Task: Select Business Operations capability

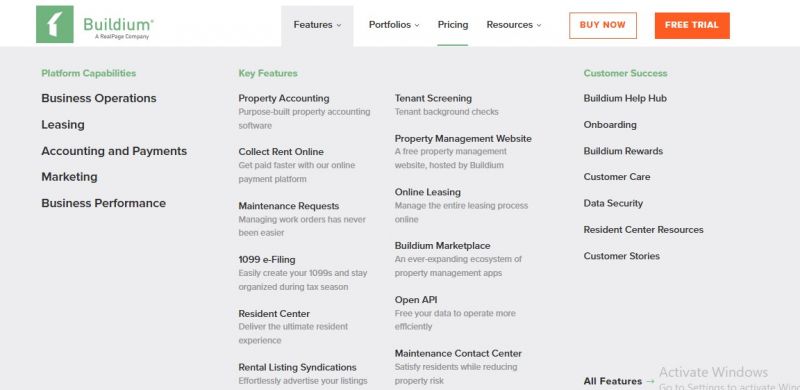Action: click(x=99, y=98)
